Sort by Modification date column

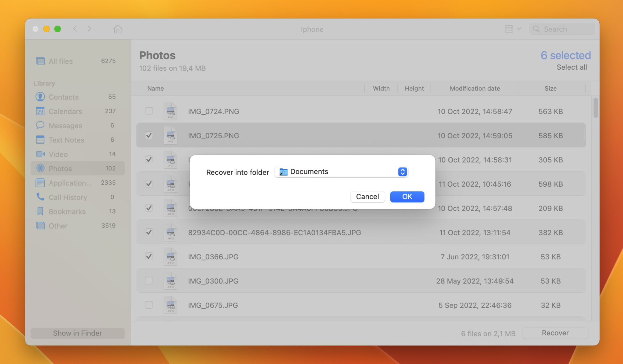point(475,88)
